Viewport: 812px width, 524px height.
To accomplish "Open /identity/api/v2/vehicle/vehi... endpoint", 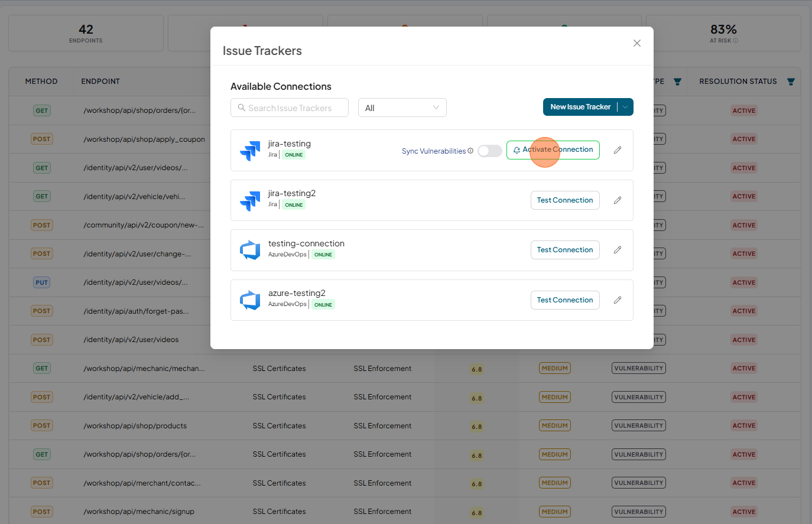I will (x=134, y=197).
